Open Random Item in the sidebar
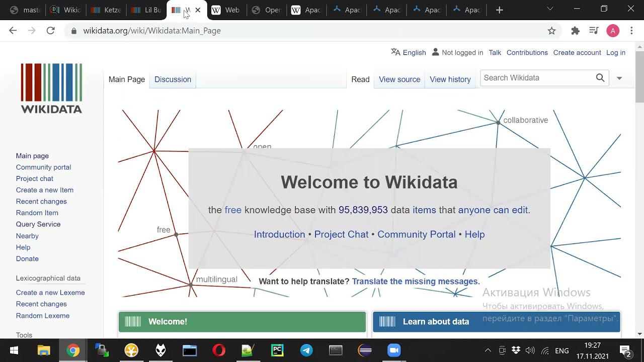Image resolution: width=644 pixels, height=362 pixels. tap(37, 213)
